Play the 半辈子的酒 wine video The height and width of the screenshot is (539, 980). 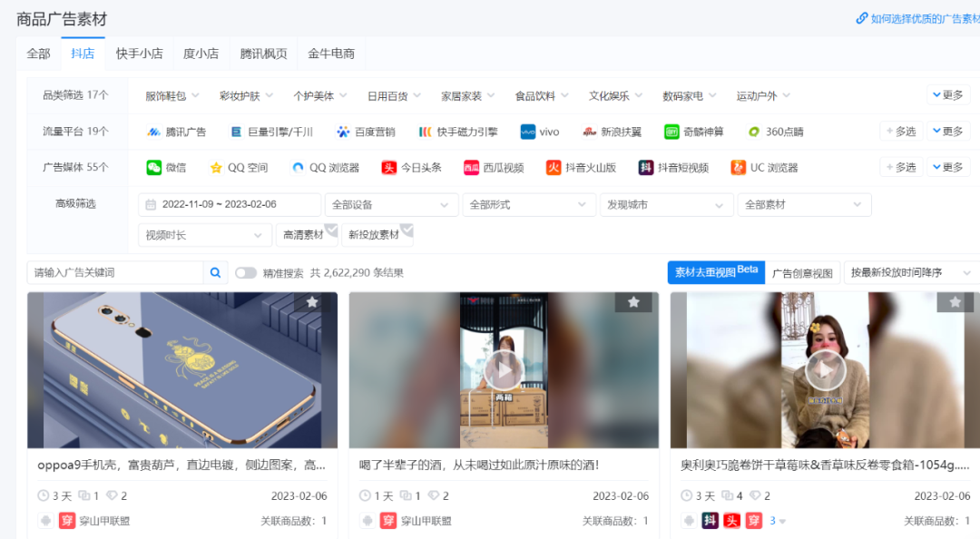coord(504,370)
